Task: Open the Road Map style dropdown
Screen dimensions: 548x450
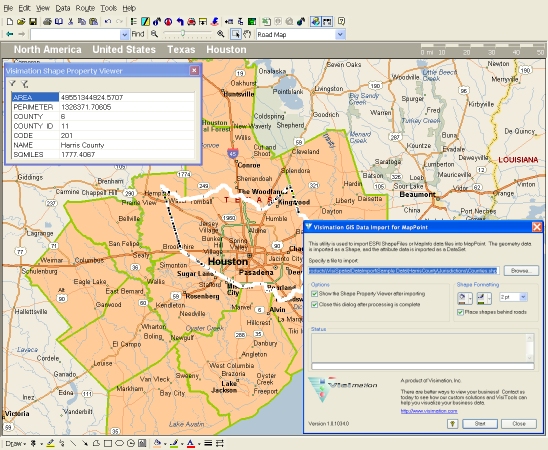Action: (x=340, y=34)
